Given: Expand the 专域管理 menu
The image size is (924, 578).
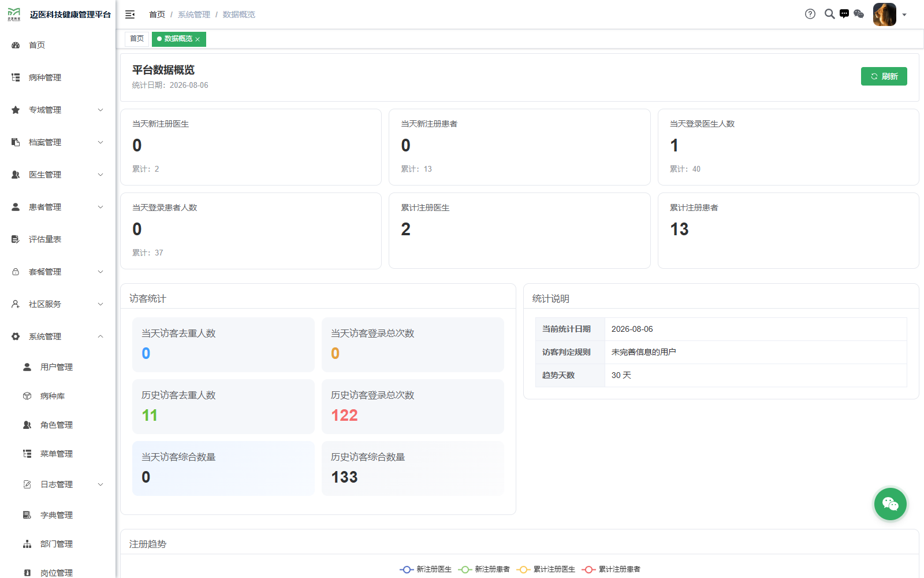Looking at the screenshot, I should click(x=58, y=110).
